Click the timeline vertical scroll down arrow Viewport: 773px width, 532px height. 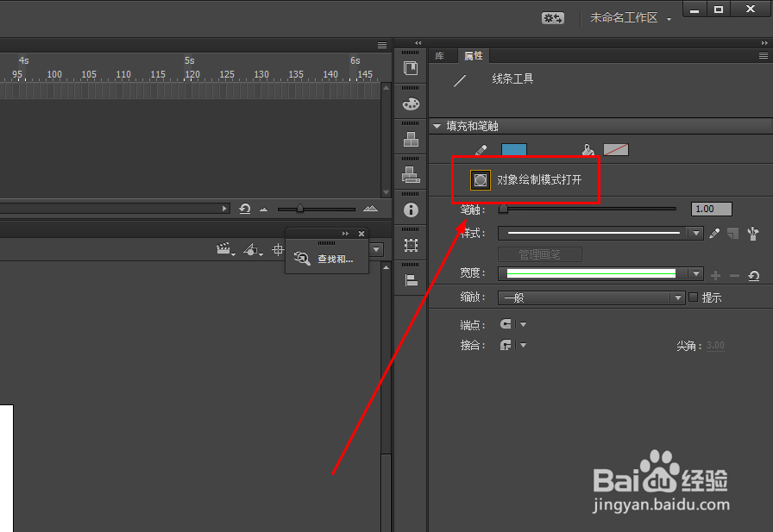[386, 192]
